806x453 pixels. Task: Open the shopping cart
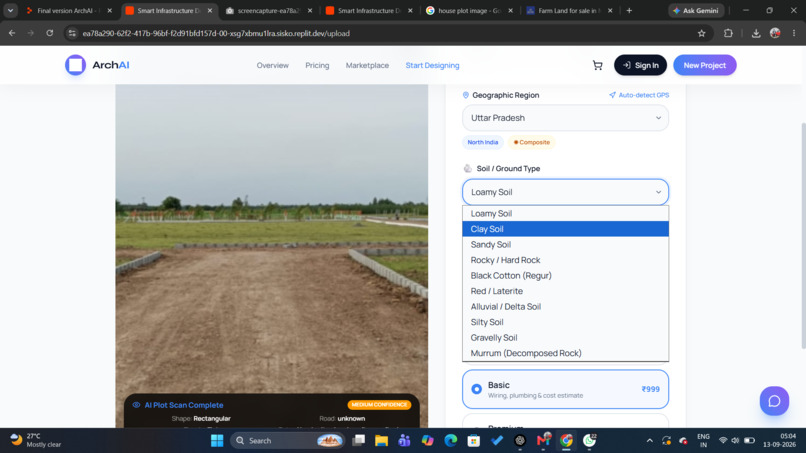click(597, 65)
